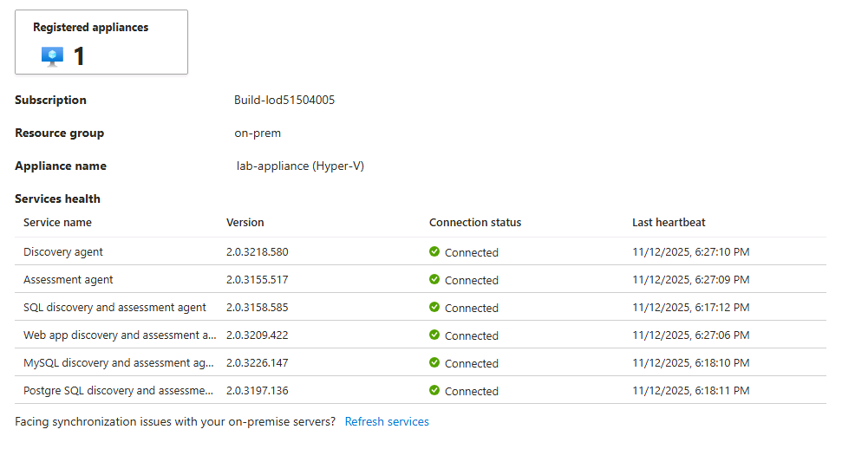Viewport: 868px width, 462px height.
Task: Click the Last heartbeat column header
Action: coord(669,223)
